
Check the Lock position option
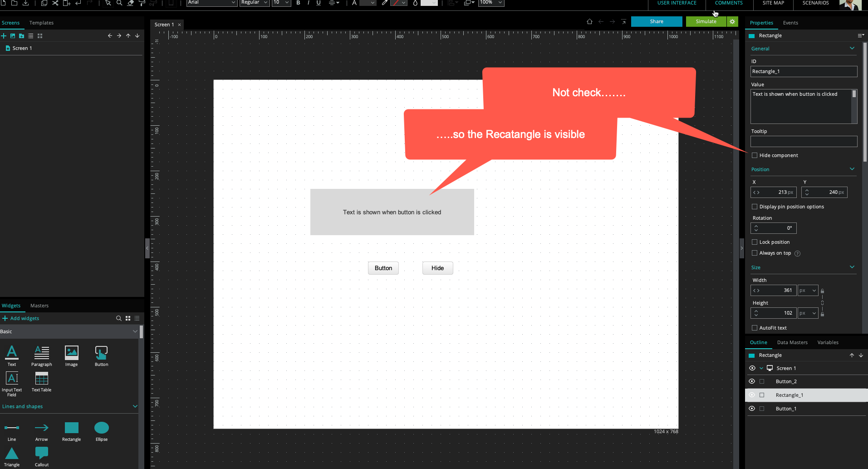(x=755, y=242)
